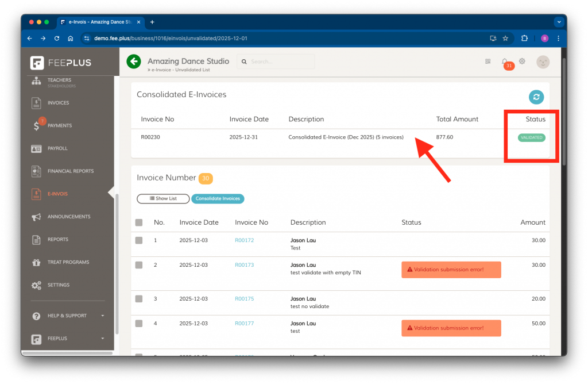Bookmark this page with star icon
The image size is (588, 384).
(x=505, y=39)
